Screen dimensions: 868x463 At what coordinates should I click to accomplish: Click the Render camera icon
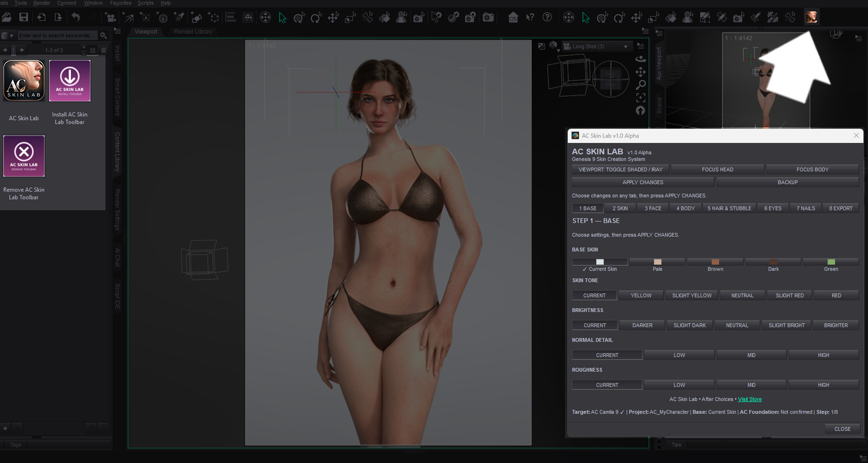488,17
